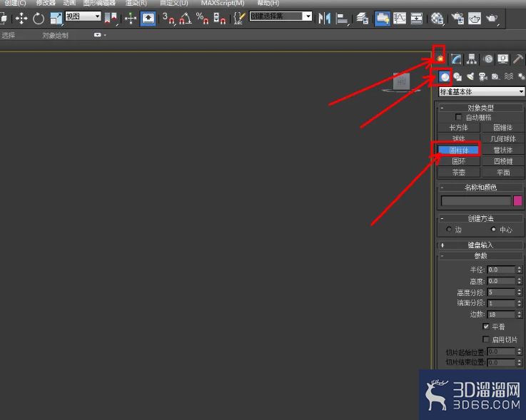Viewport: 526px width, 420px height.
Task: Collapse the 对象类型 rollout
Action: click(x=480, y=108)
